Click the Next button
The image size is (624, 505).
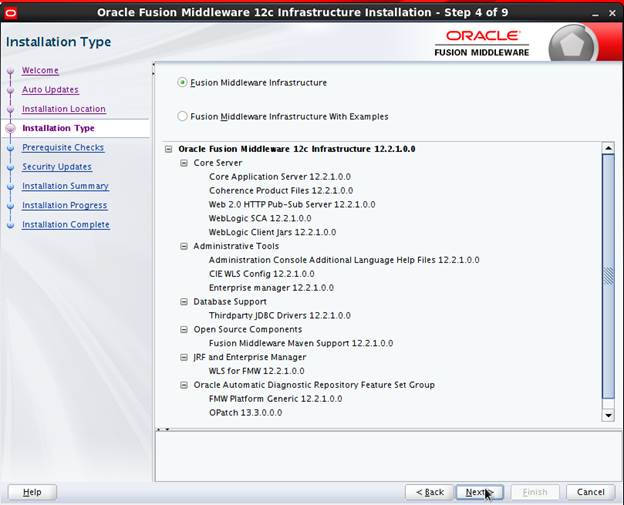[x=481, y=492]
